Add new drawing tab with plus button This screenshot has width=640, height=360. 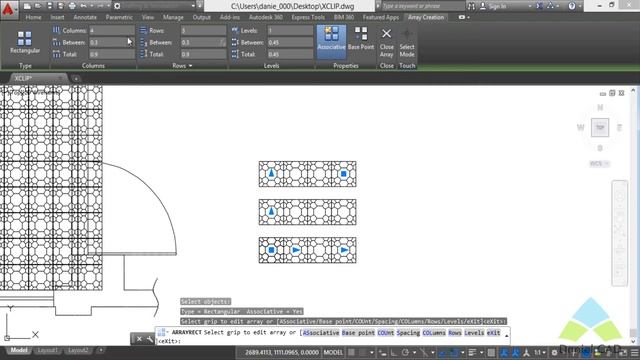76,78
